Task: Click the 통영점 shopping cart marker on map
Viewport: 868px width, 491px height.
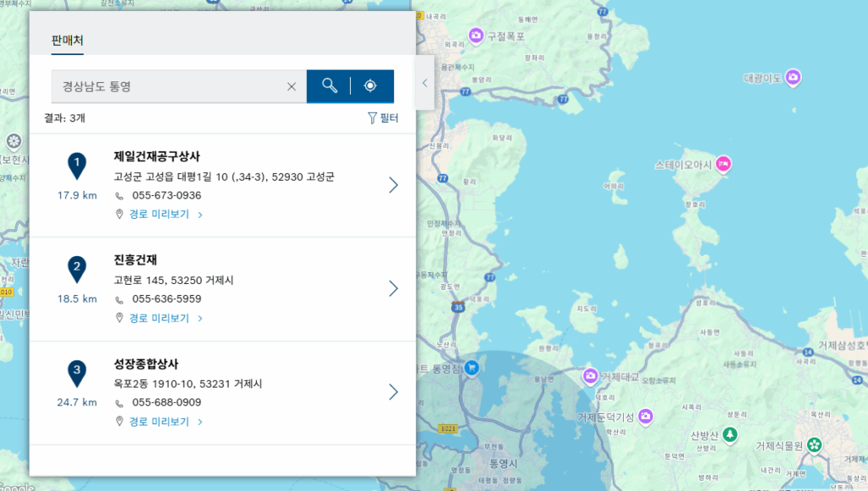Action: click(x=471, y=367)
